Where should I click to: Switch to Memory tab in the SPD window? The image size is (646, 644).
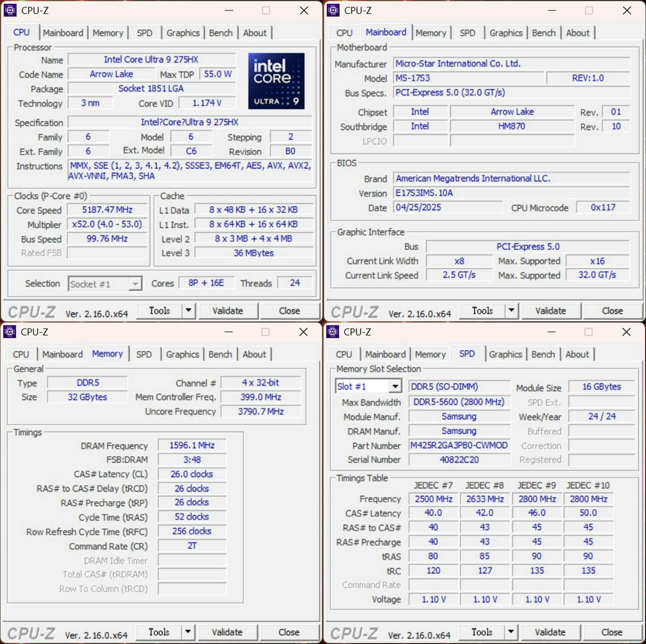[x=431, y=354]
